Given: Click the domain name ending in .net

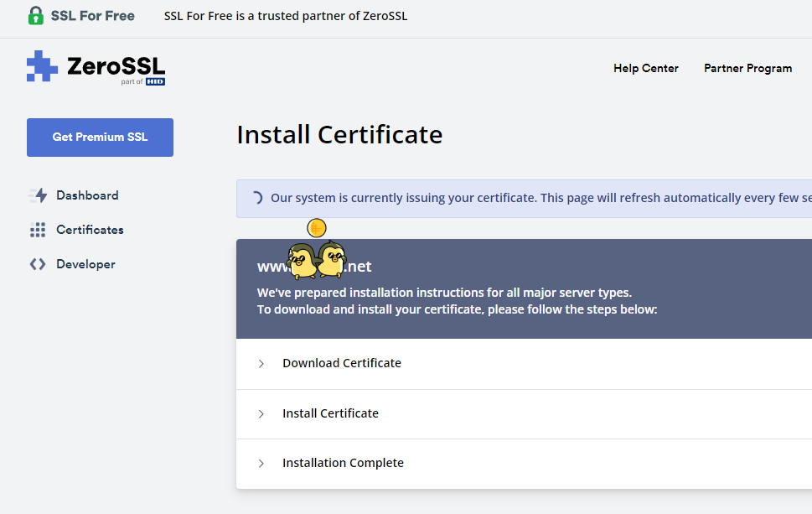Looking at the screenshot, I should 314,267.
